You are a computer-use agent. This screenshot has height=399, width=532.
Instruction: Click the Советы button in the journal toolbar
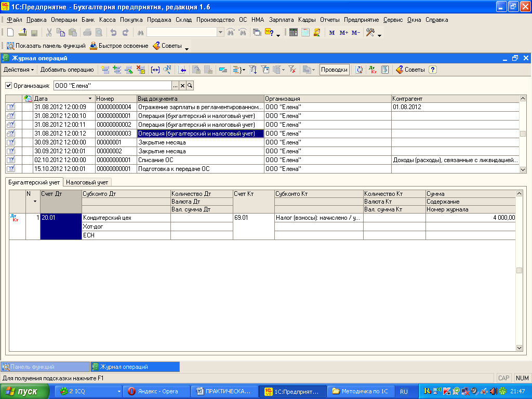pyautogui.click(x=410, y=70)
